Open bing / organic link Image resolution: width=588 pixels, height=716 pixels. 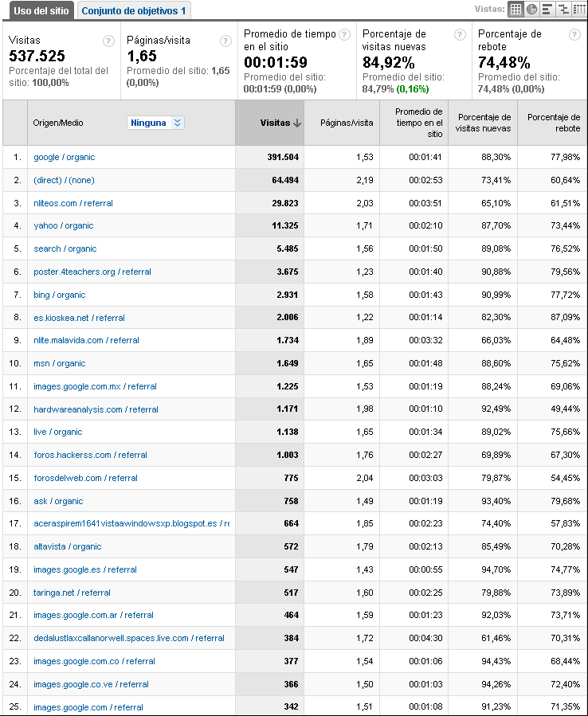coord(60,295)
